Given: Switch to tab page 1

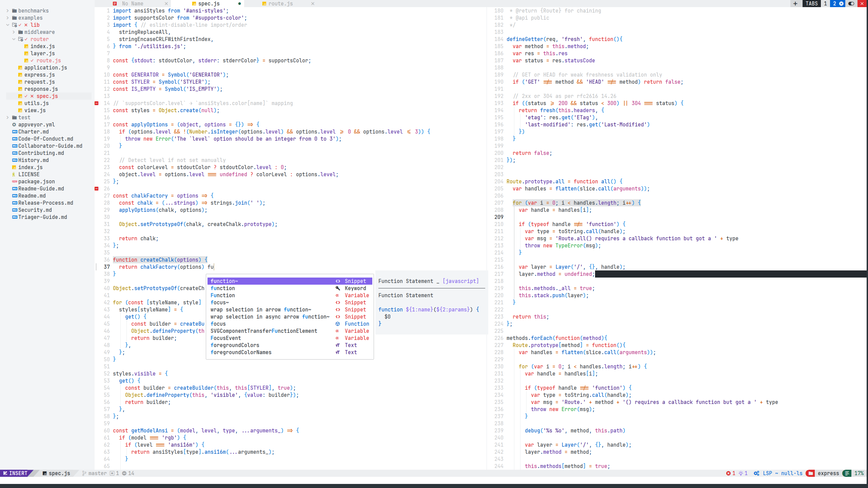Looking at the screenshot, I should (826, 3).
